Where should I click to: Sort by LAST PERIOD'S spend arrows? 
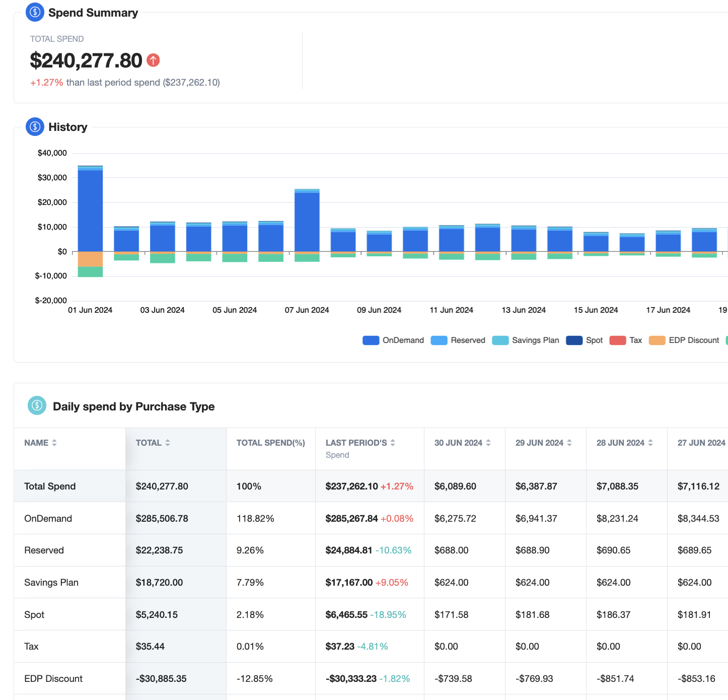pos(393,443)
